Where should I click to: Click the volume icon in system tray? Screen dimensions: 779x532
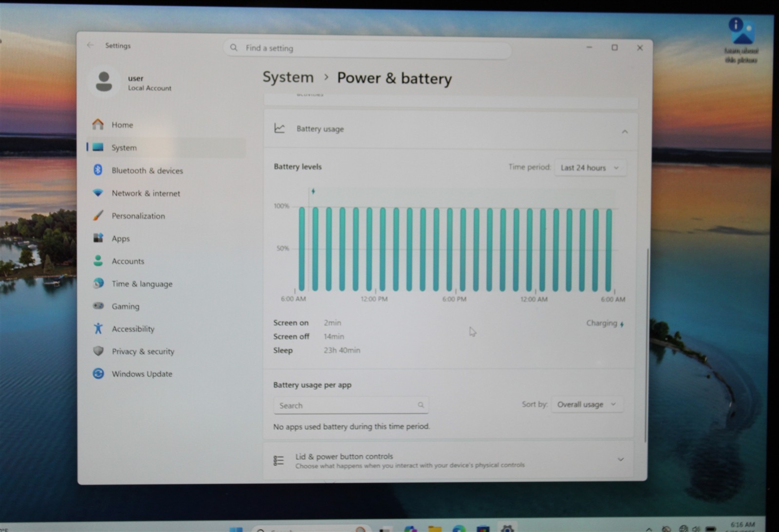coord(696,528)
